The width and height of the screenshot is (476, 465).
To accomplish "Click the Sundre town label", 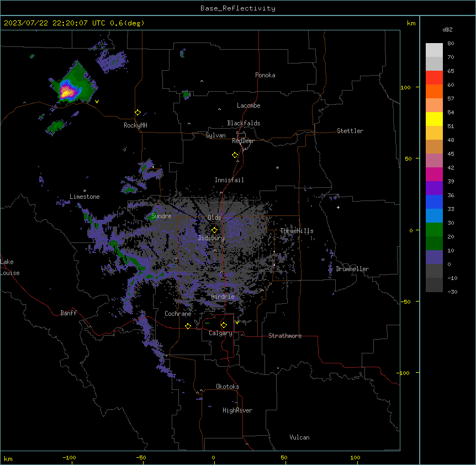I will pos(161,216).
